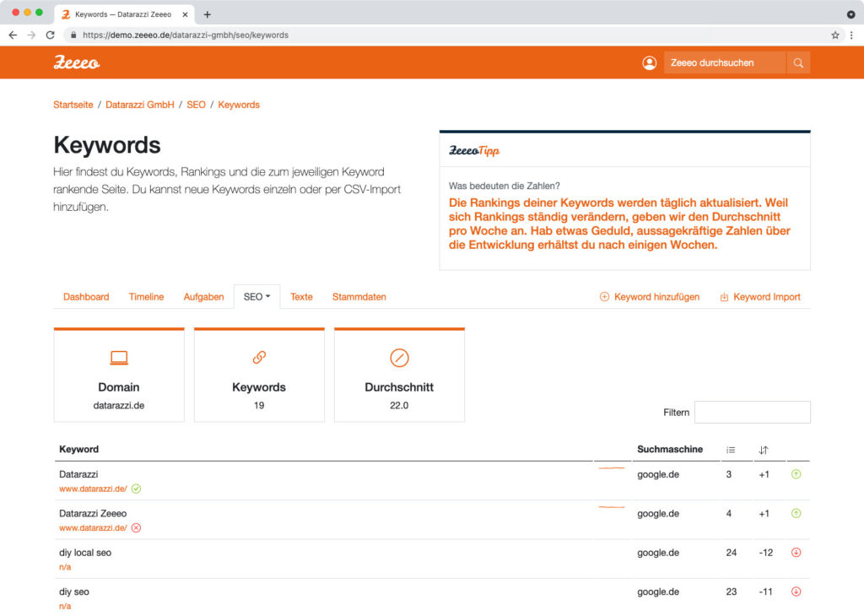Click the Keywords count 19
Image resolution: width=864 pixels, height=616 pixels.
click(259, 406)
